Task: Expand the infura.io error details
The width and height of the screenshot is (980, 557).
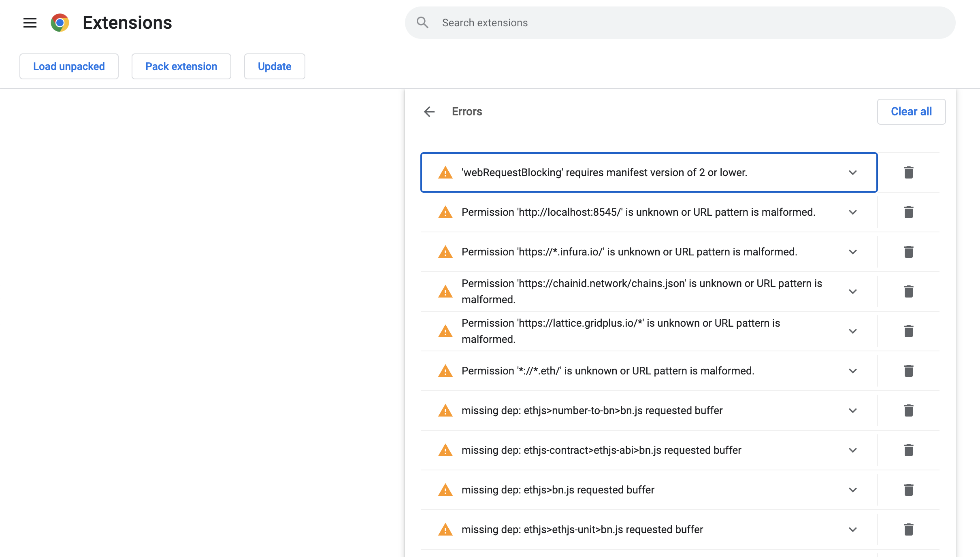Action: click(x=853, y=252)
